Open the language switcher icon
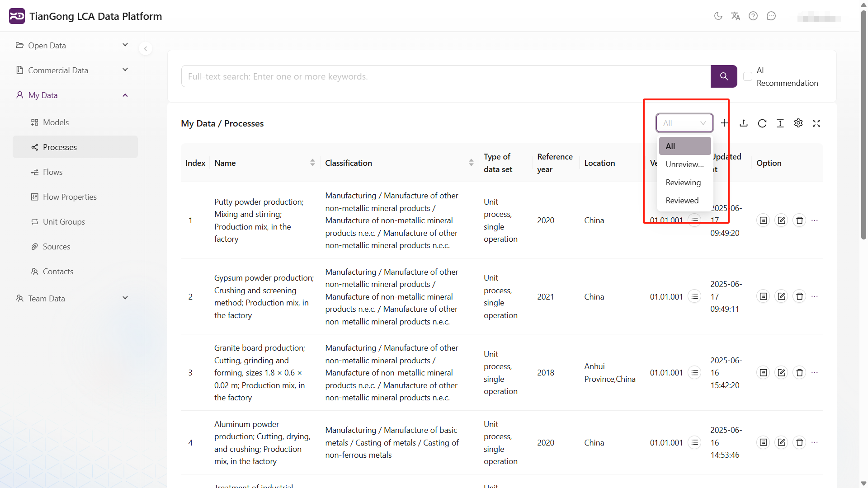The image size is (868, 488). (736, 16)
